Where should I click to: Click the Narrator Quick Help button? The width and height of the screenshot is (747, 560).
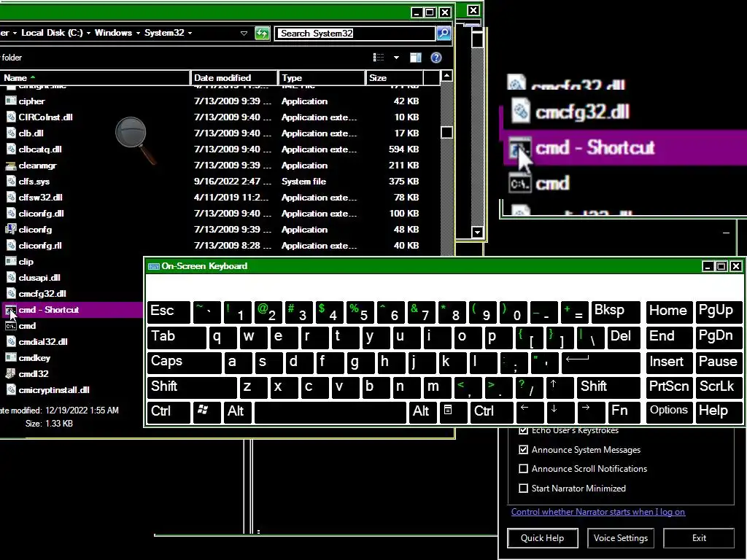(x=543, y=538)
